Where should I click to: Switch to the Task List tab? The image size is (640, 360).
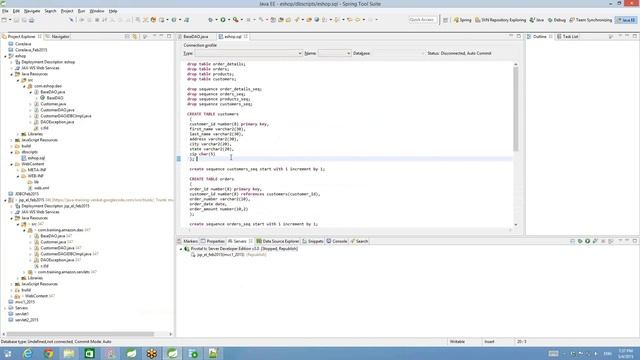tap(567, 36)
